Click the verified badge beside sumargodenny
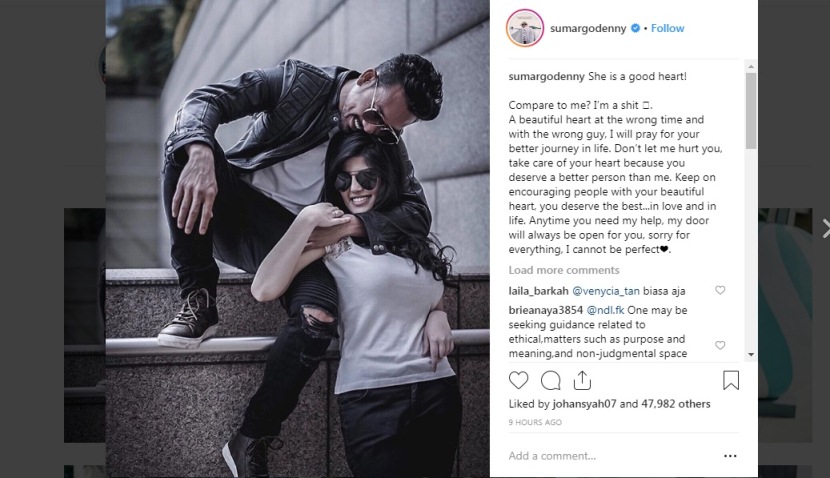Viewport: 830px width, 478px height. coord(635,28)
